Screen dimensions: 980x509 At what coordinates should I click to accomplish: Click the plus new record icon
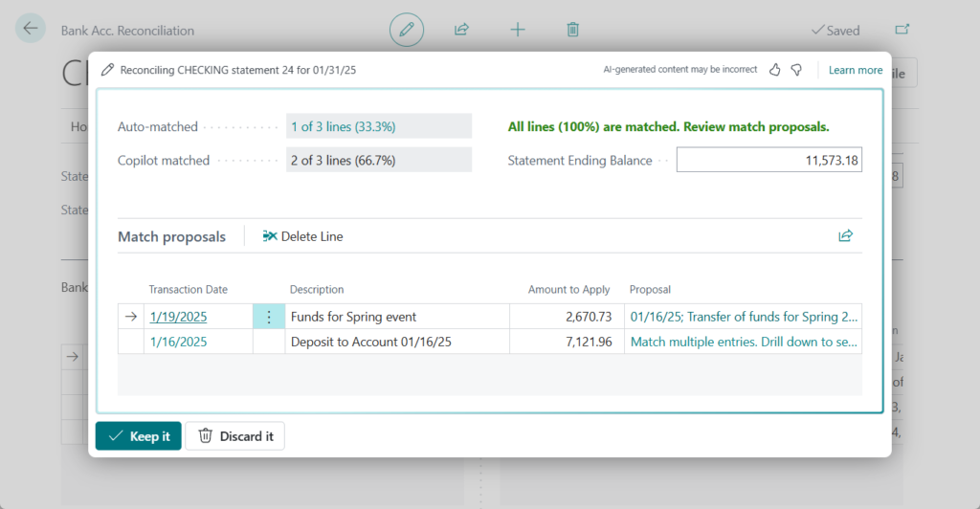pos(518,30)
